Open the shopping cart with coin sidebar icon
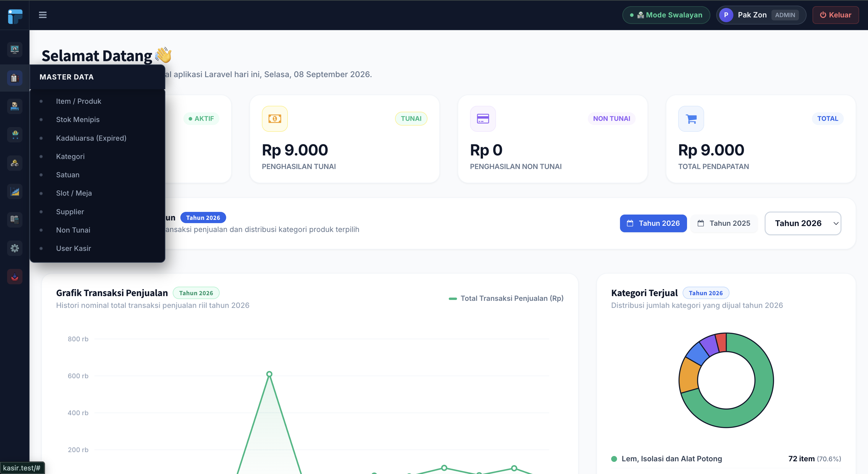 (14, 135)
